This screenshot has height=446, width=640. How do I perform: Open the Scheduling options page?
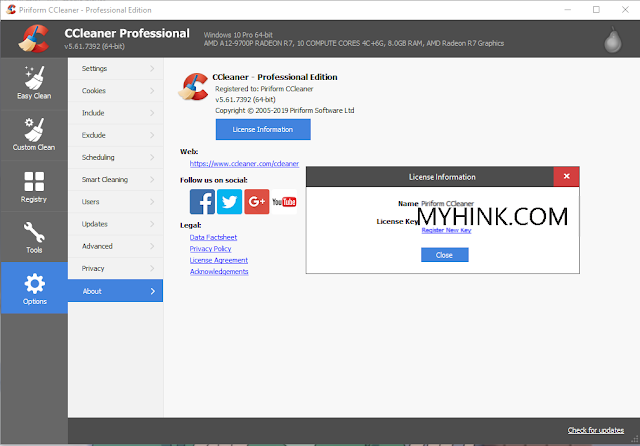[x=116, y=158]
